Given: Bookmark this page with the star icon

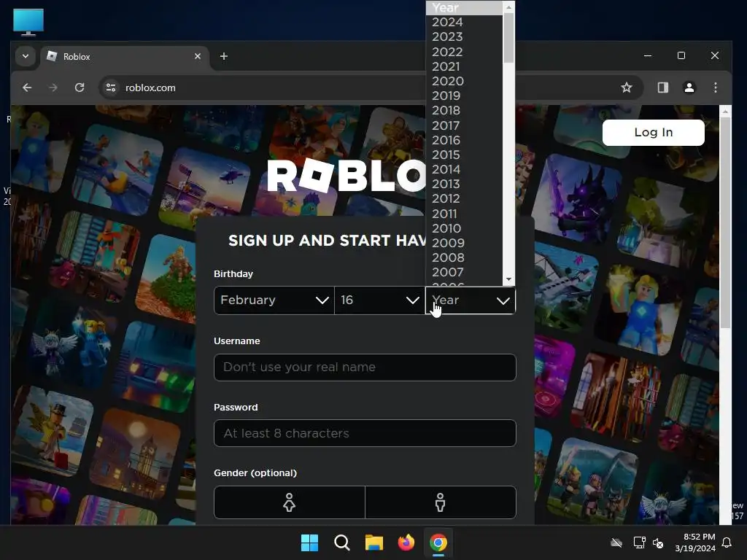Looking at the screenshot, I should (627, 87).
